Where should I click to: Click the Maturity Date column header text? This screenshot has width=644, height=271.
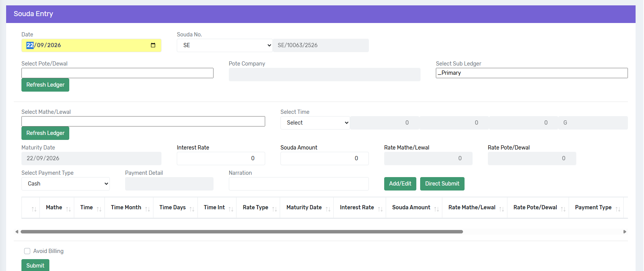coord(304,207)
